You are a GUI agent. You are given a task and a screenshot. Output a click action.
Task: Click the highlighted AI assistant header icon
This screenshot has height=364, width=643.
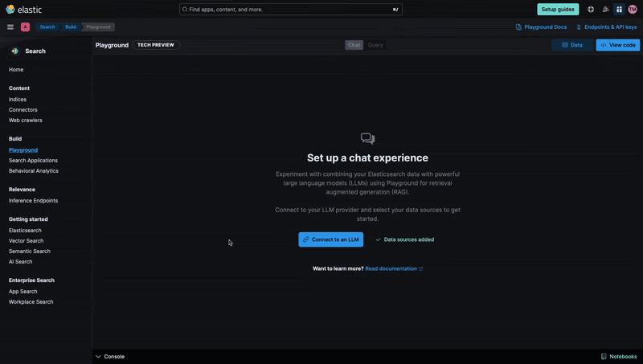pos(619,10)
